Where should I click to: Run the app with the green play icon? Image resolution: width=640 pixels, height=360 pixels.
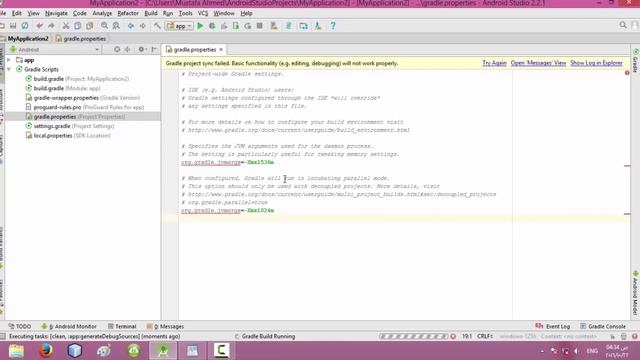(200, 26)
